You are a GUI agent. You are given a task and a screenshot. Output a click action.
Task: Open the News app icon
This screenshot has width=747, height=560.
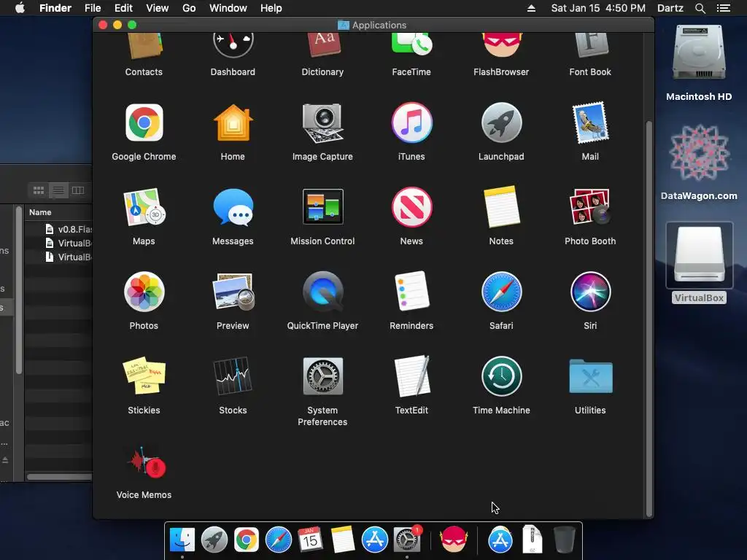pos(411,207)
